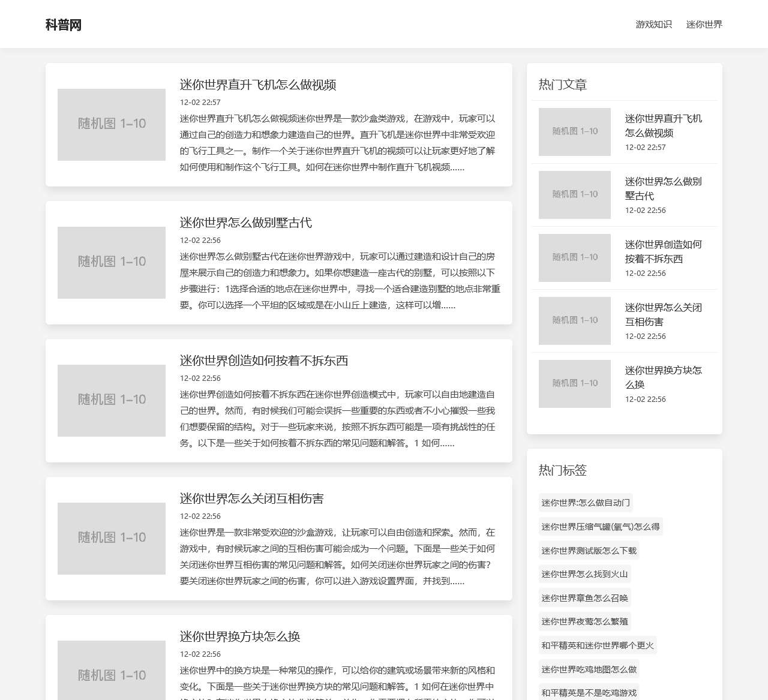Click the 科普网 site logo
The height and width of the screenshot is (700, 768).
pyautogui.click(x=64, y=25)
